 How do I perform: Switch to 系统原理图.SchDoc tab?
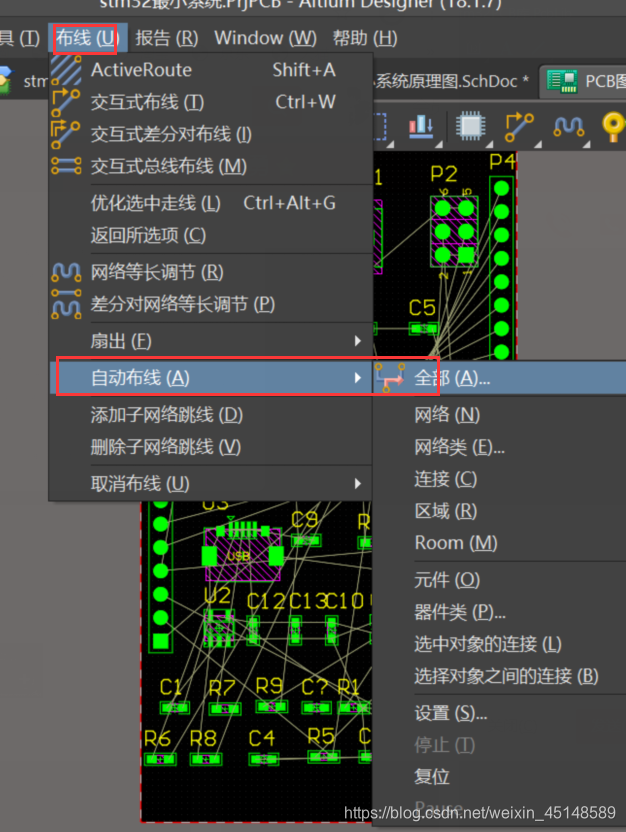point(452,81)
